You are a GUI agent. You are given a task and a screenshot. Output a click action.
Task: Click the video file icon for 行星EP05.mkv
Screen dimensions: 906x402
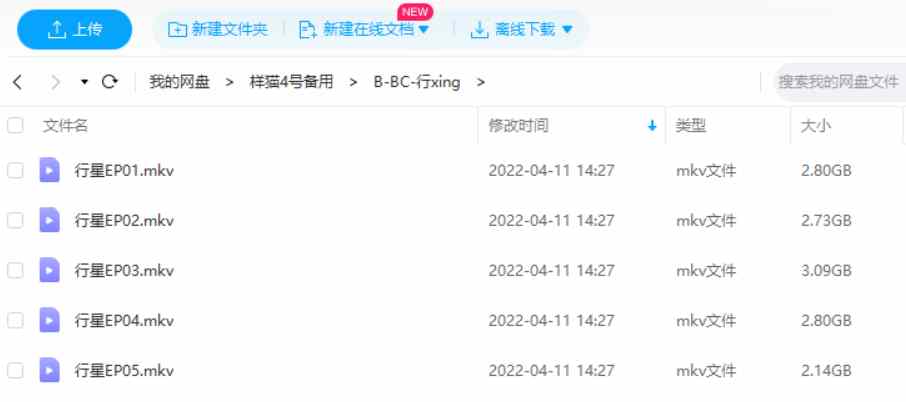coord(50,370)
